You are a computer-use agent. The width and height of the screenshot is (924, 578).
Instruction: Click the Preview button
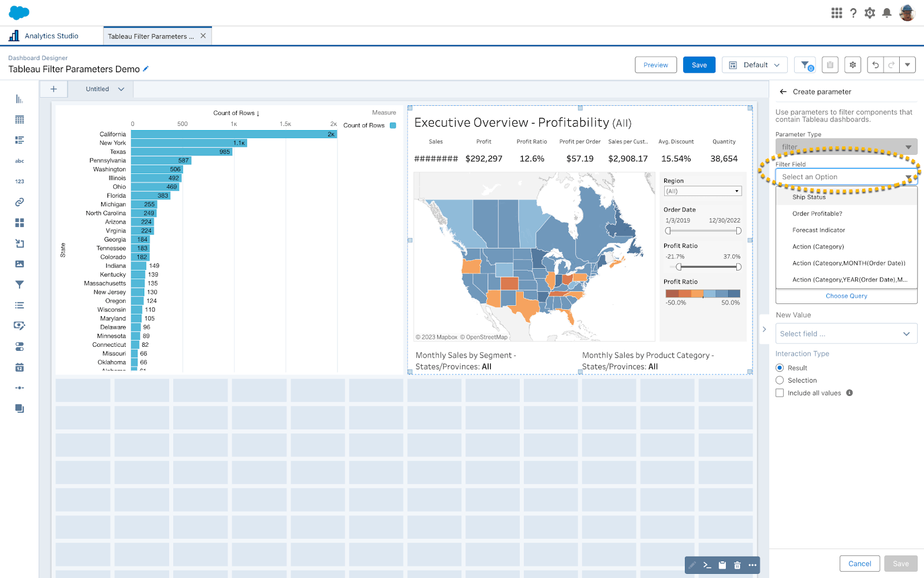[655, 65]
